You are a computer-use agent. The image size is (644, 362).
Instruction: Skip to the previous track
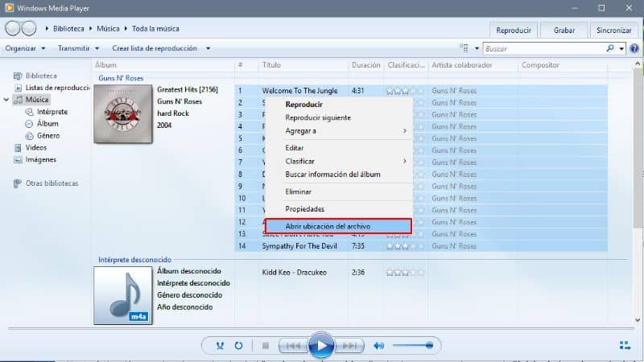293,346
